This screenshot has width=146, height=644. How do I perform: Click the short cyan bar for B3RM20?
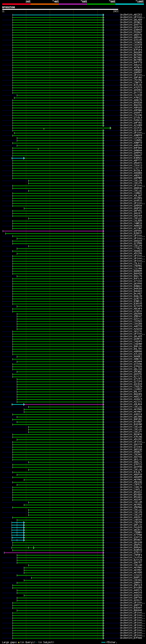[x=18, y=158]
